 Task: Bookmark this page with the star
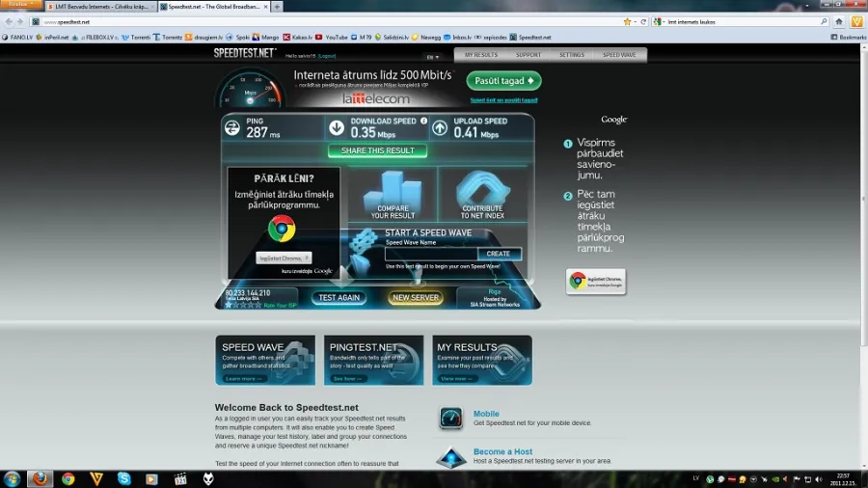627,21
